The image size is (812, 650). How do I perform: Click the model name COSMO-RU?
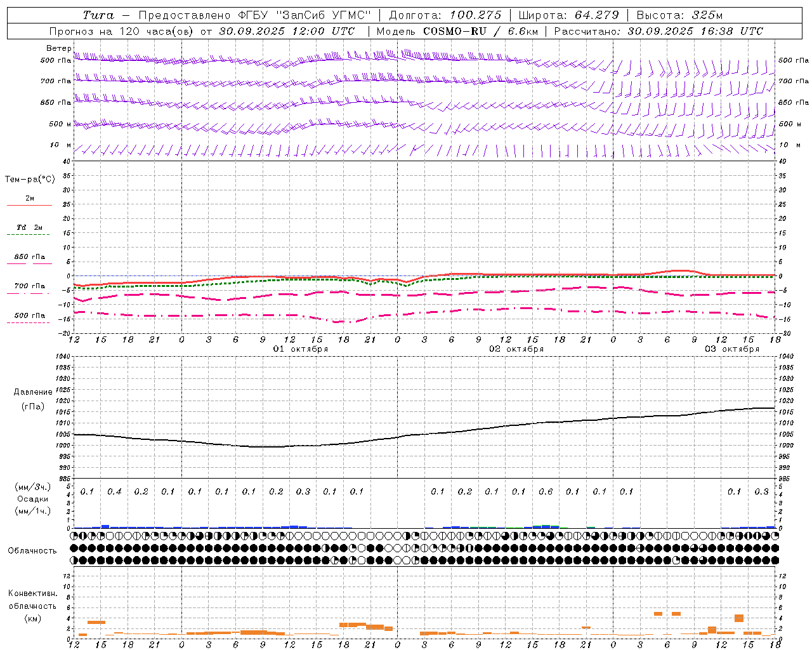point(455,31)
